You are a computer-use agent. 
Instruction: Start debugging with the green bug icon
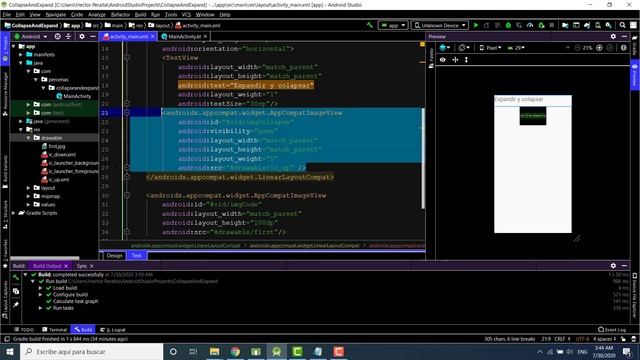(508, 25)
